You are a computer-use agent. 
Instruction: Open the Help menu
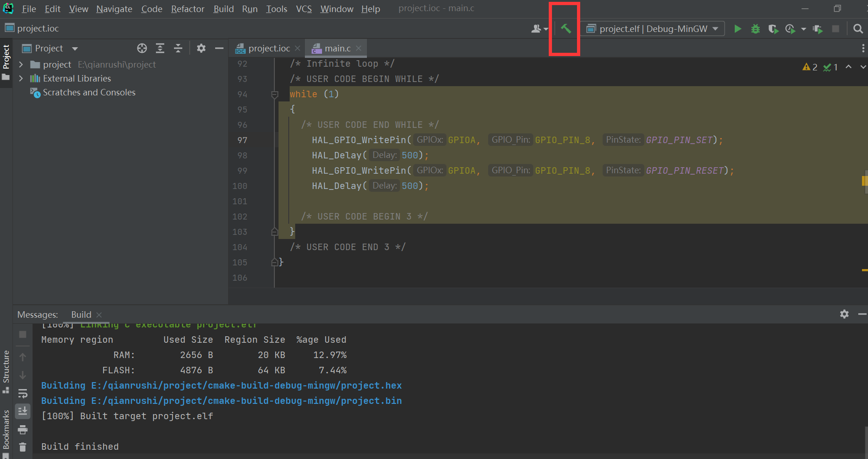[x=371, y=9]
